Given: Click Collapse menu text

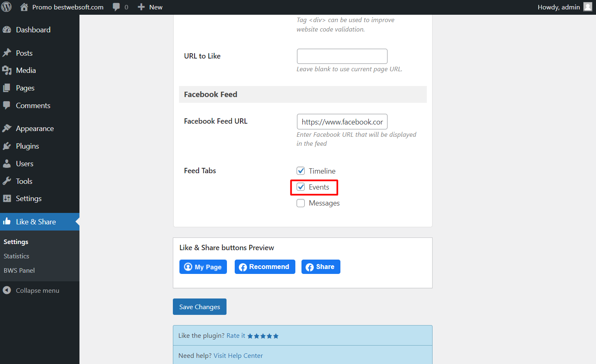Looking at the screenshot, I should [x=38, y=290].
